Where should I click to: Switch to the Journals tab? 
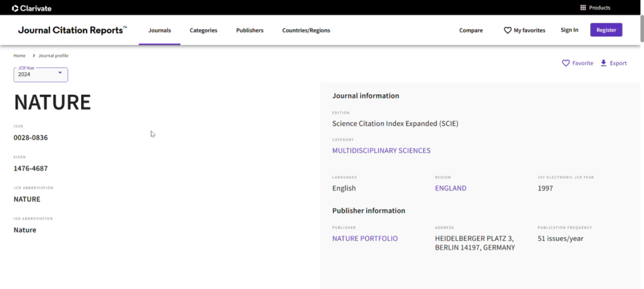tap(159, 30)
